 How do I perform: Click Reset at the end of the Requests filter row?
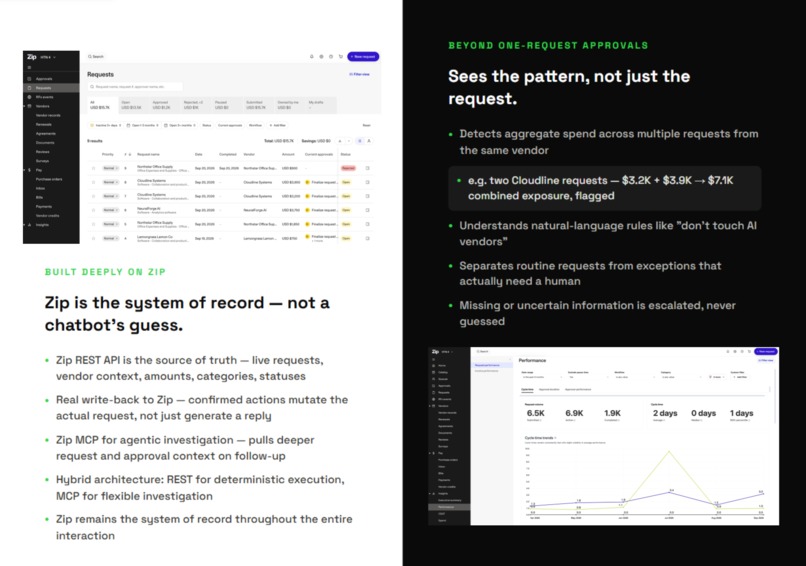(x=367, y=125)
